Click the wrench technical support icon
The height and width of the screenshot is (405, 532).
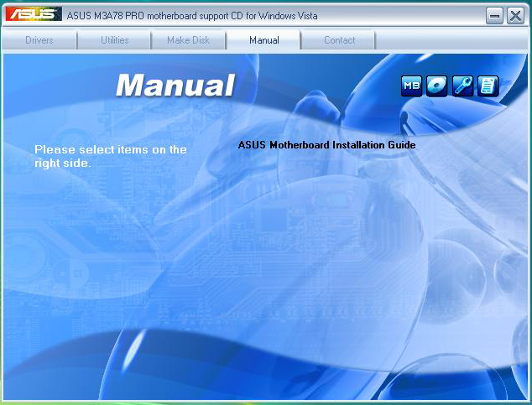[x=462, y=86]
